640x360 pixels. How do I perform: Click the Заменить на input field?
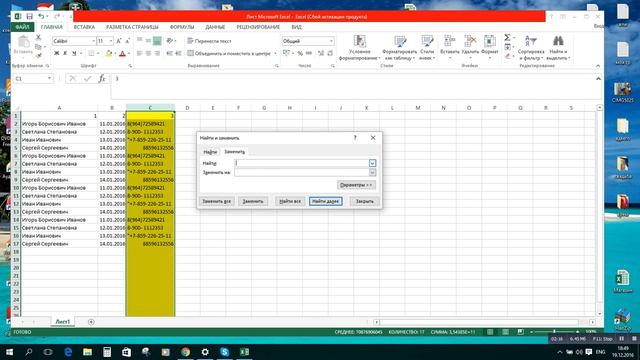[x=302, y=173]
